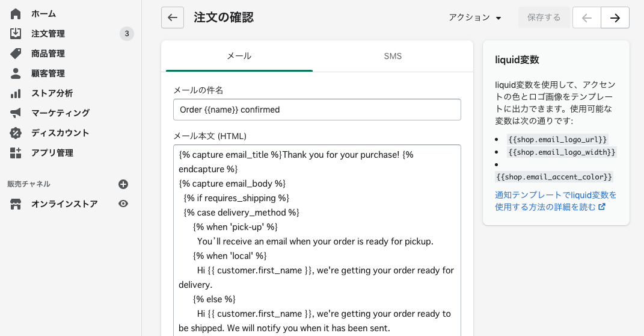Screen dimensions: 644x336
Task: Switch to the SMS tab
Action: click(393, 56)
